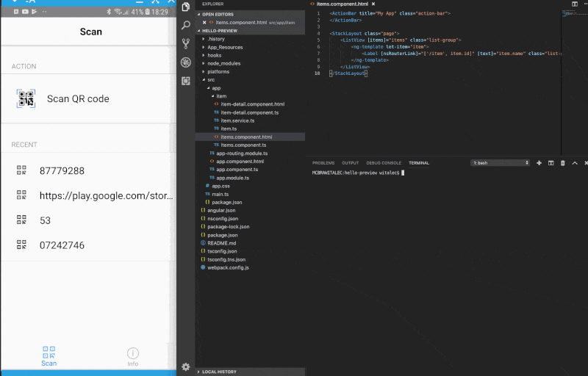Switch to Info tab in phone app
Image resolution: width=588 pixels, height=376 pixels.
tap(132, 356)
